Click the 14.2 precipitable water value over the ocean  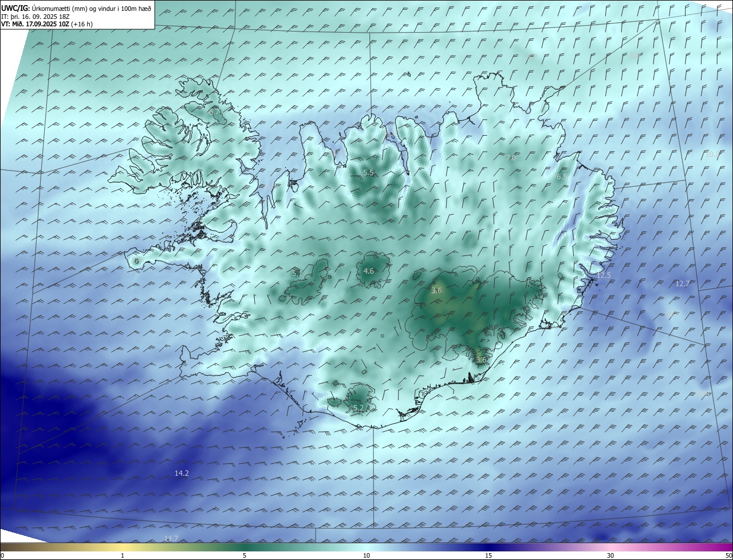click(x=182, y=473)
